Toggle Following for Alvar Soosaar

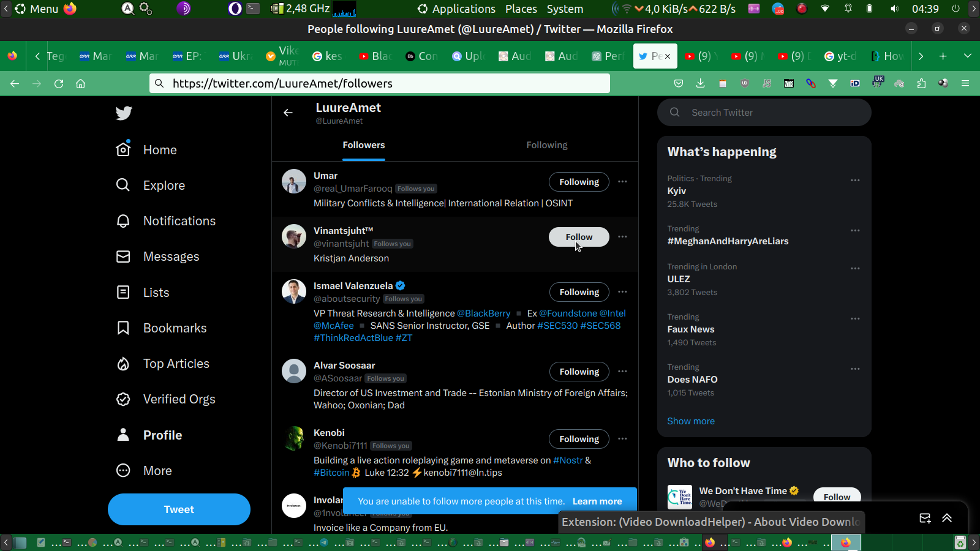[579, 372]
